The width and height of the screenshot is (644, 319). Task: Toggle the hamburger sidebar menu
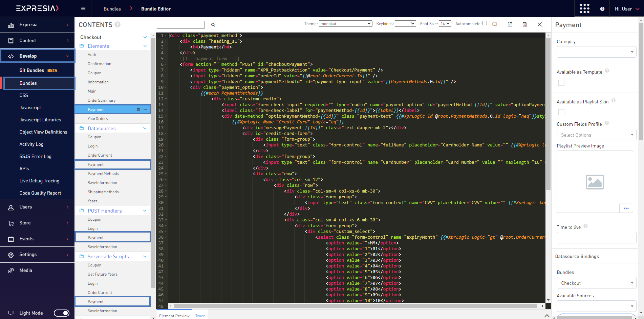(83, 8)
